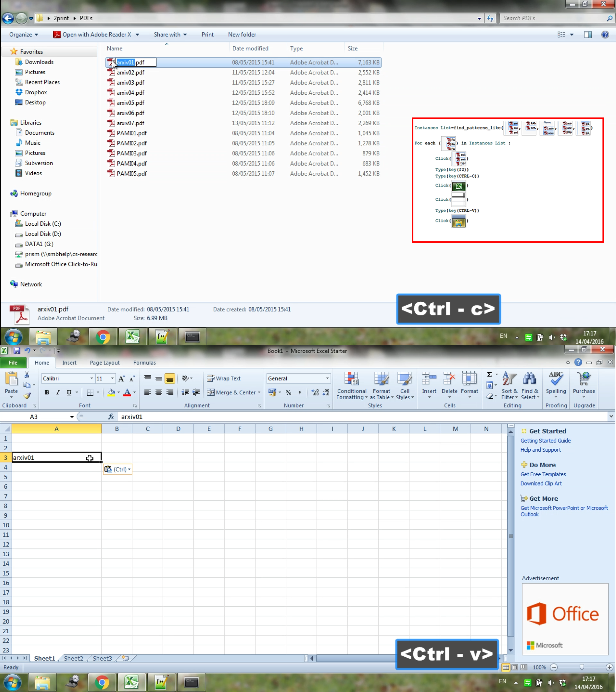
Task: Switch to the Page Layout ribbon tab
Action: (105, 362)
